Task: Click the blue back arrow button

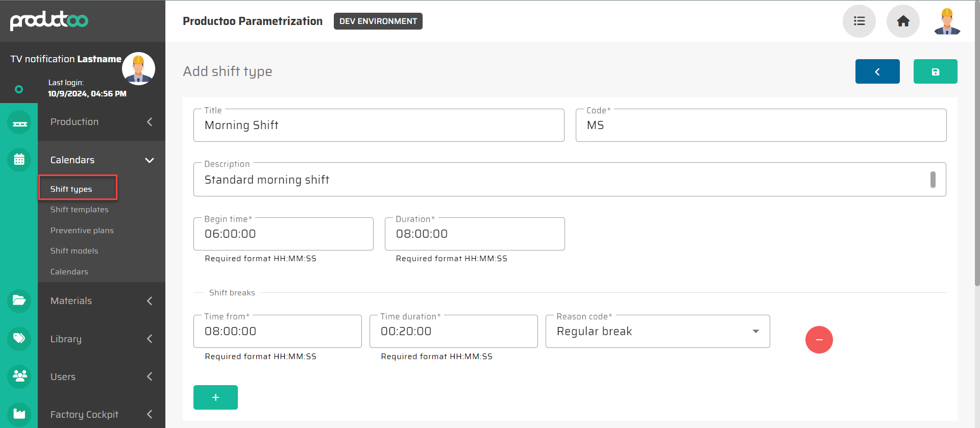Action: tap(877, 71)
